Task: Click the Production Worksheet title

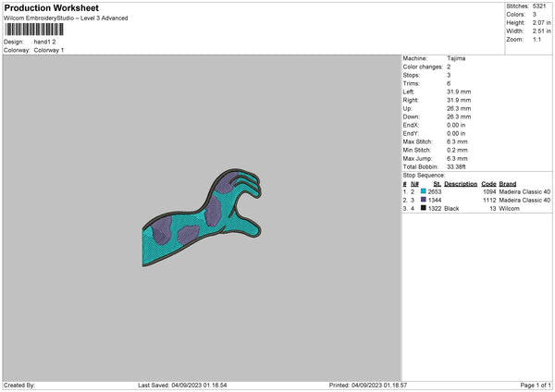Action: (52, 7)
